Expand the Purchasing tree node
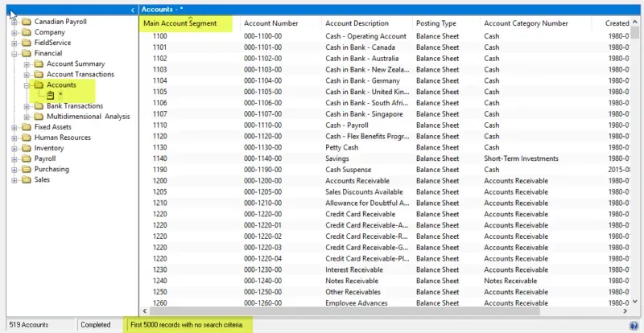This screenshot has height=333, width=644. coord(14,170)
